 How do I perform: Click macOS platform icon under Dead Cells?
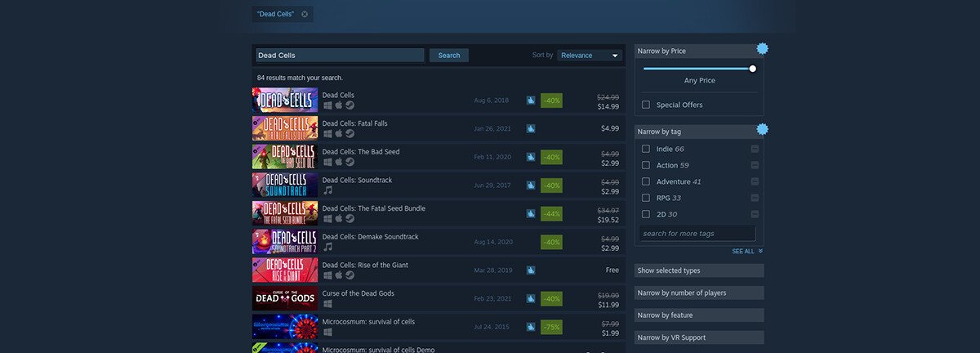point(338,105)
